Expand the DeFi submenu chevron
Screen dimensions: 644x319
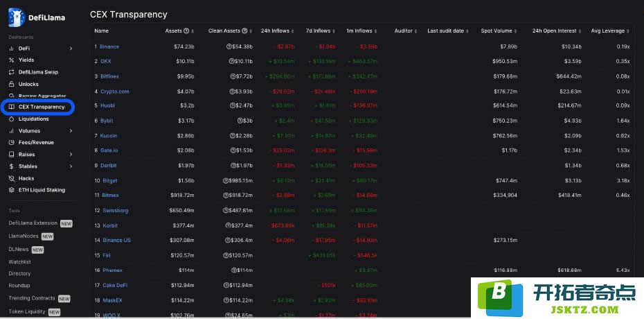[x=71, y=49]
